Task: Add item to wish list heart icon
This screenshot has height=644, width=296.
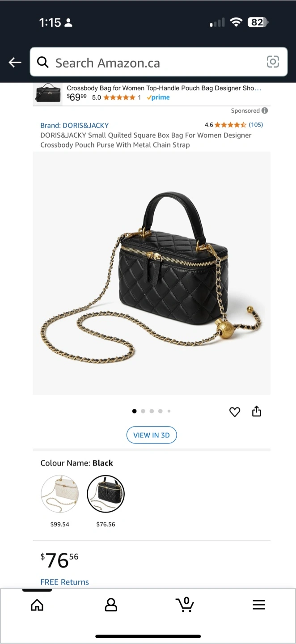Action: 235,412
